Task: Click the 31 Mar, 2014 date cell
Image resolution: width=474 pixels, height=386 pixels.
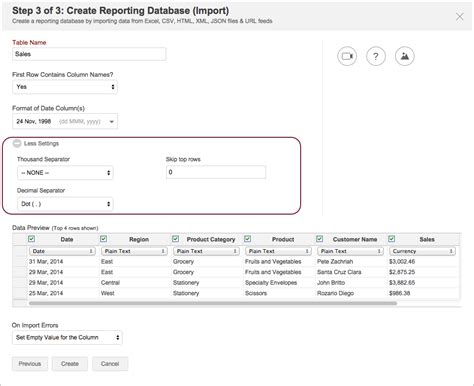Action: (46, 262)
